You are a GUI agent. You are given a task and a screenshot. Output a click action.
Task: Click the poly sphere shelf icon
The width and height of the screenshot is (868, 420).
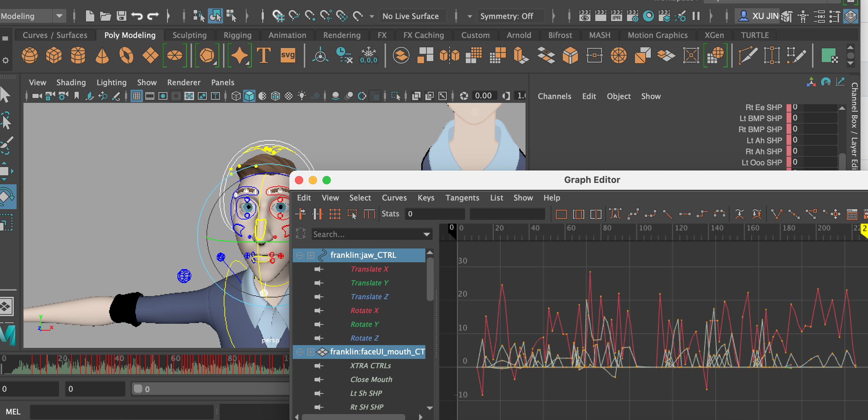point(30,55)
